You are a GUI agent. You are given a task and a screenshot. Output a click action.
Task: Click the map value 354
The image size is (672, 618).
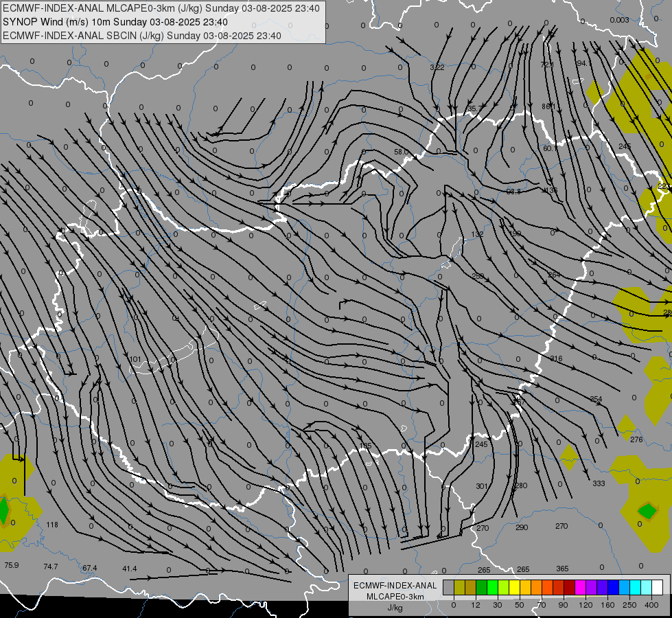[x=596, y=399]
